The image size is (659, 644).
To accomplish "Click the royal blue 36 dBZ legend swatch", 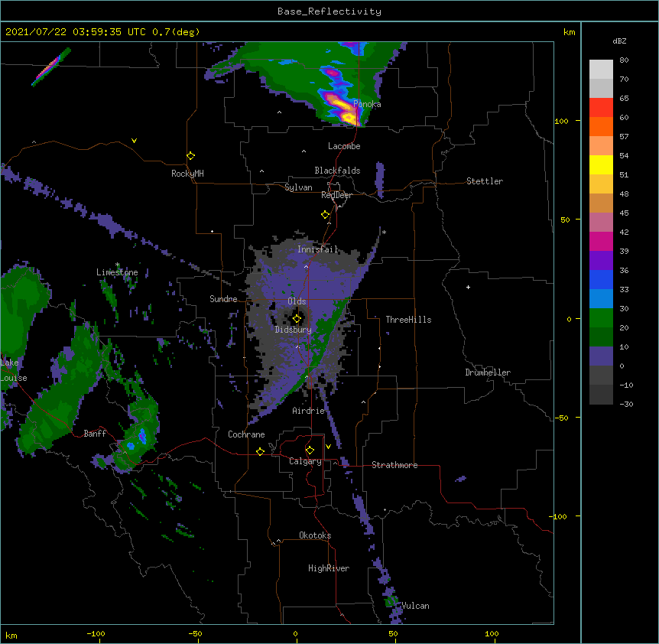I will tap(601, 279).
